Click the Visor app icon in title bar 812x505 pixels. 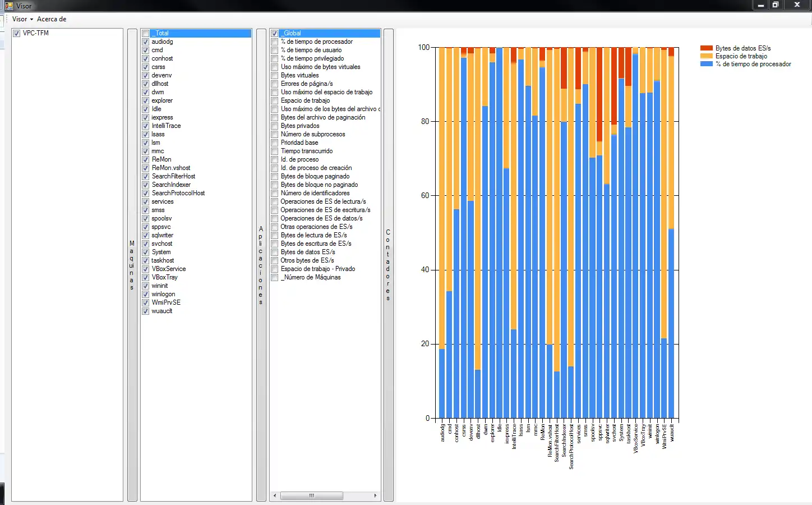click(9, 6)
